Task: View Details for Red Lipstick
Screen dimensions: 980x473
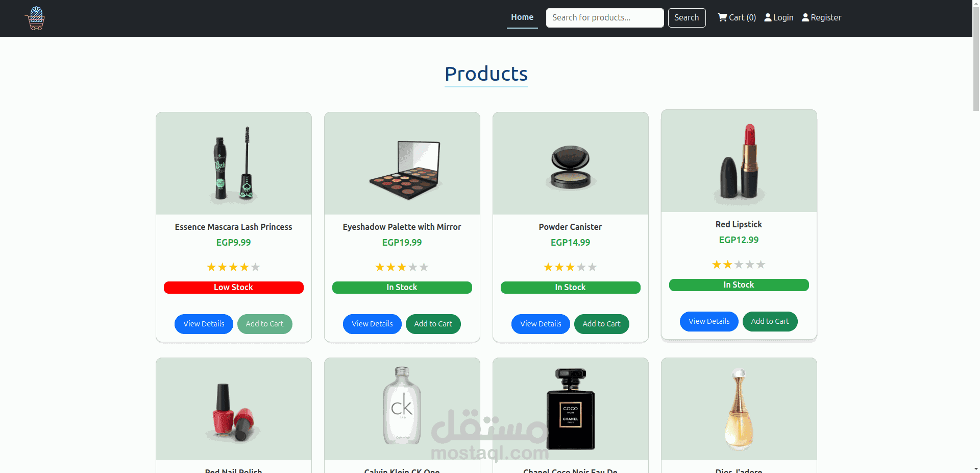Action: tap(709, 321)
